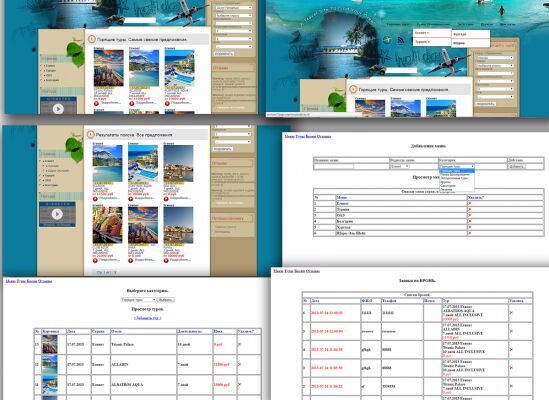Click Выбрать button on the tours admin page

point(165,300)
